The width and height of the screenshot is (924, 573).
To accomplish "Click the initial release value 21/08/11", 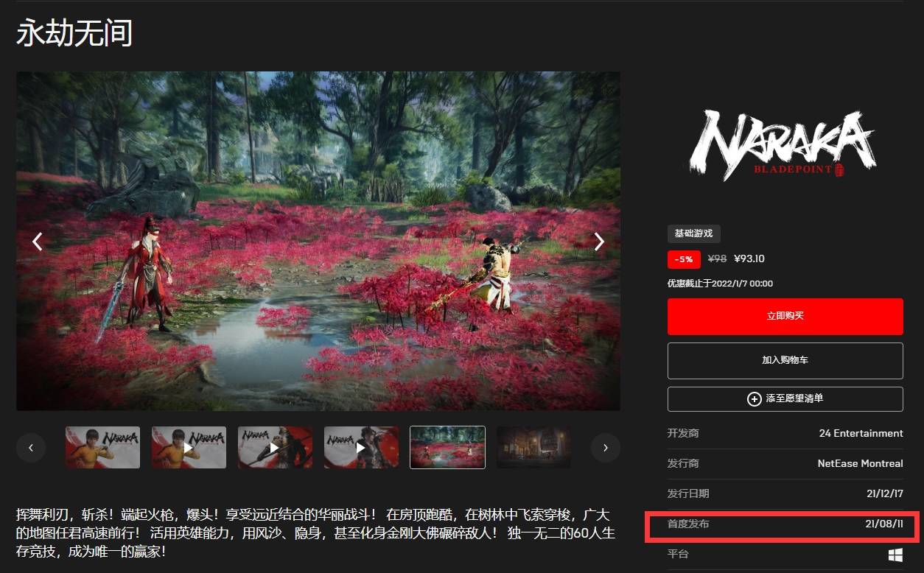I will click(884, 524).
